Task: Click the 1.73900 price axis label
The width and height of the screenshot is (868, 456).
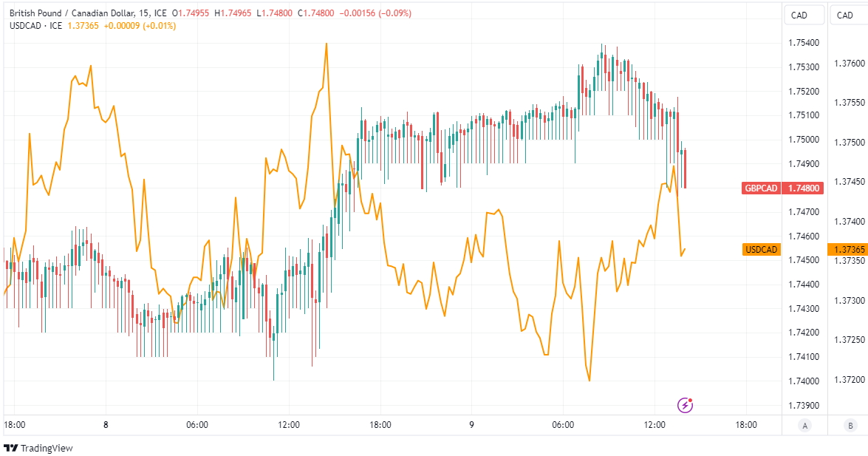Action: click(x=804, y=406)
